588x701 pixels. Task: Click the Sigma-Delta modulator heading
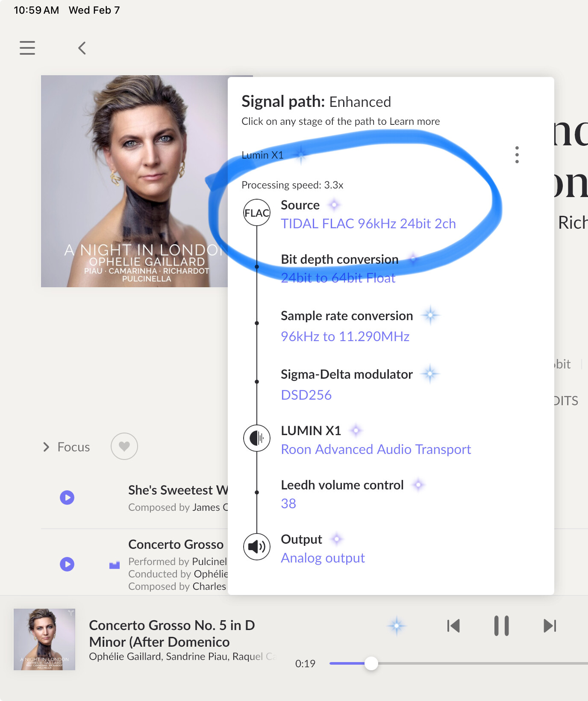tap(347, 374)
